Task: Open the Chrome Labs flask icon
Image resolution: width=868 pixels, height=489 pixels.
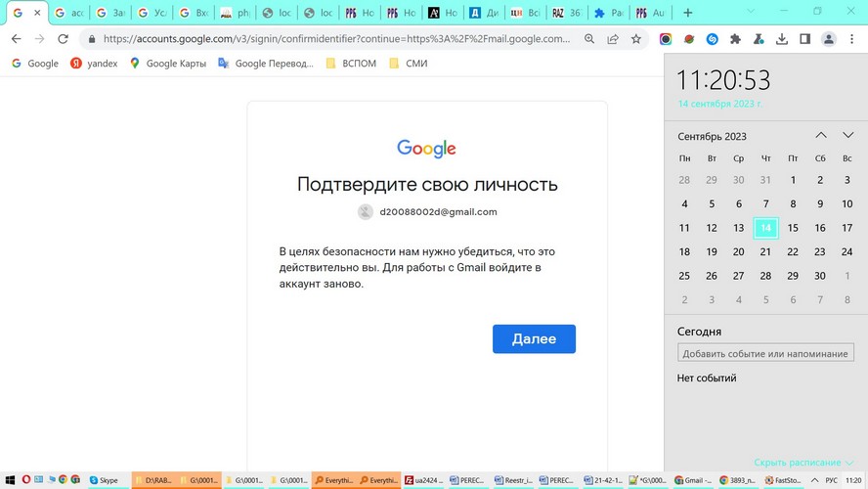Action: [x=759, y=39]
